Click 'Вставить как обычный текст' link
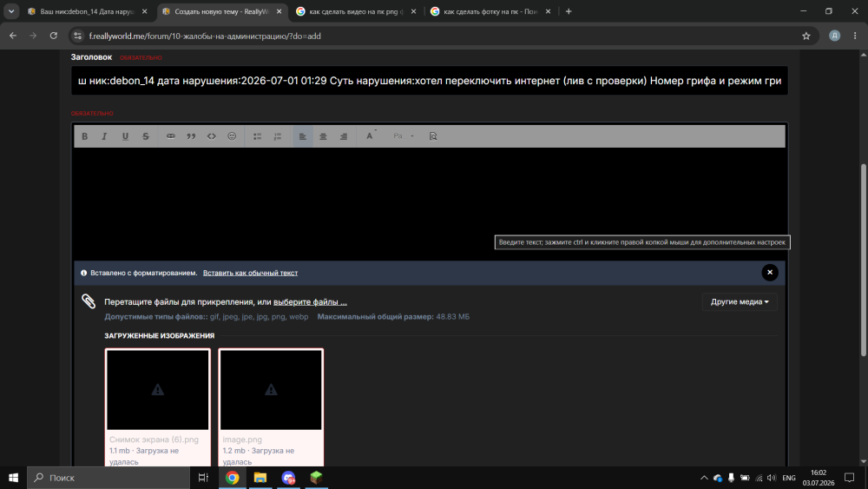The width and height of the screenshot is (868, 489). click(x=250, y=273)
